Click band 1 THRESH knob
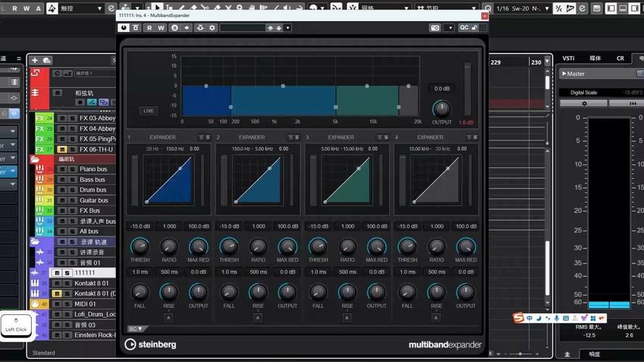This screenshot has height=362, width=644. 140,246
